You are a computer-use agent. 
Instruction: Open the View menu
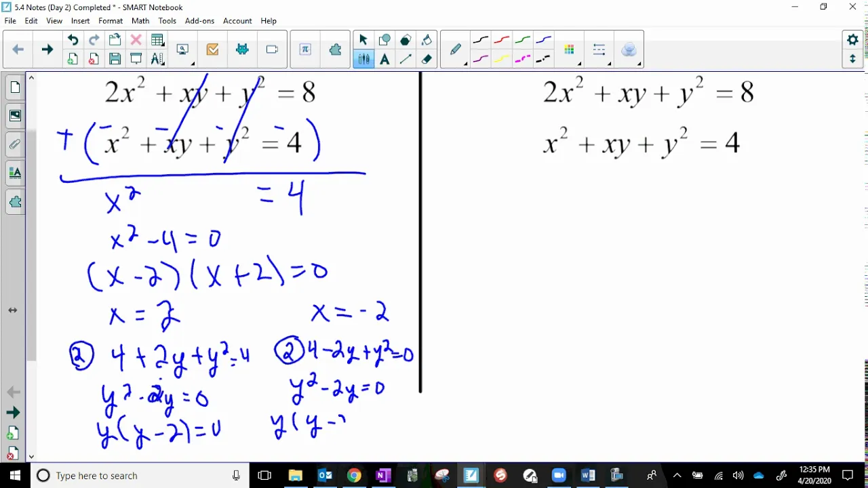[54, 21]
